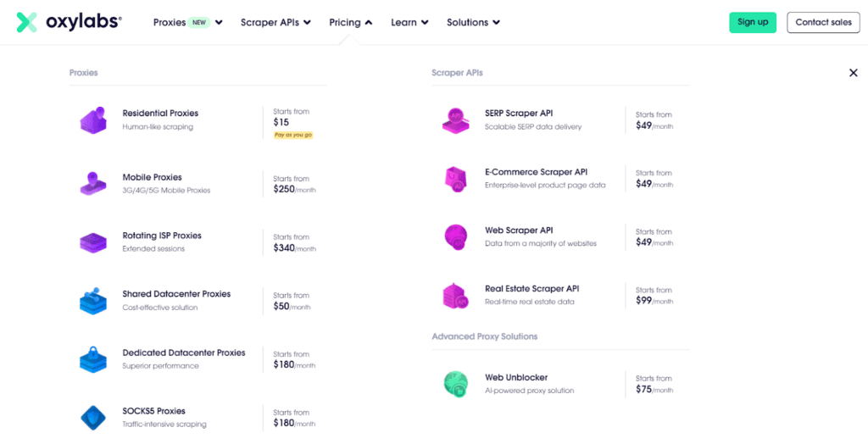The height and width of the screenshot is (444, 868).
Task: Click the $340/month Rotating ISP price
Action: [x=294, y=248]
